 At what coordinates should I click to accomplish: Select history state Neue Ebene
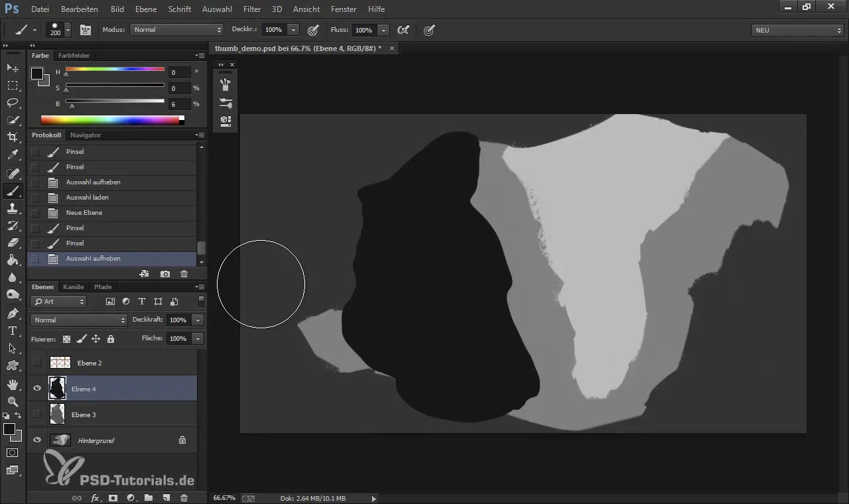(112, 213)
